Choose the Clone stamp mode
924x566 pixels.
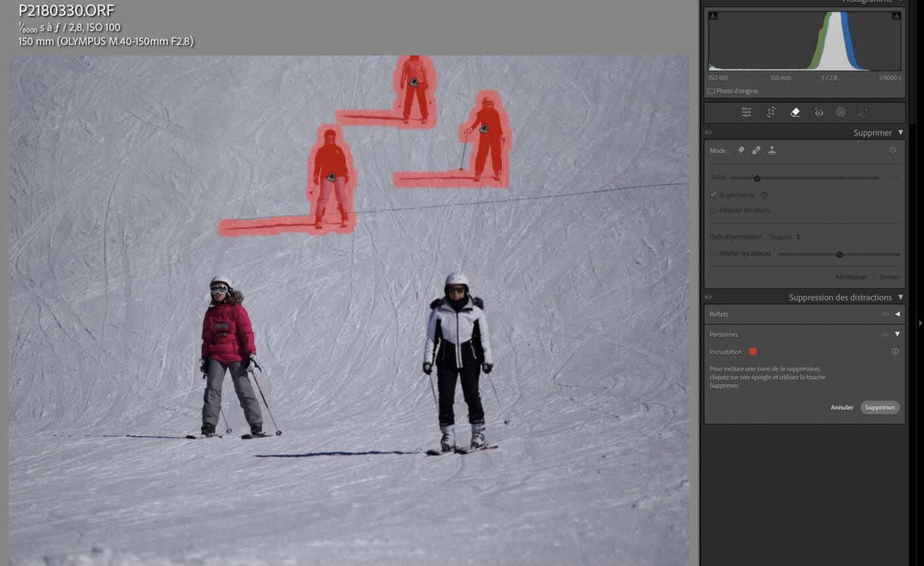coord(772,150)
